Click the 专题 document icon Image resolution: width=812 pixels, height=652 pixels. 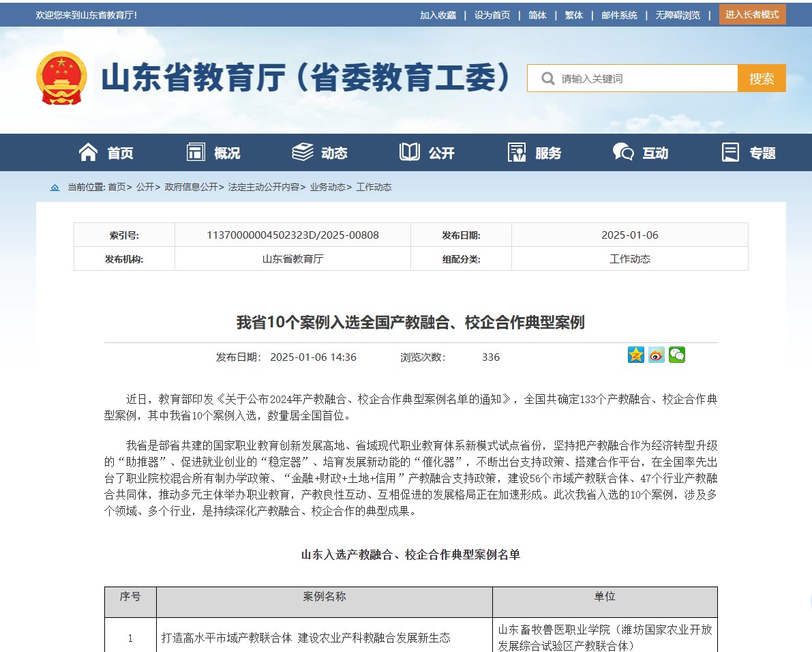pyautogui.click(x=731, y=152)
